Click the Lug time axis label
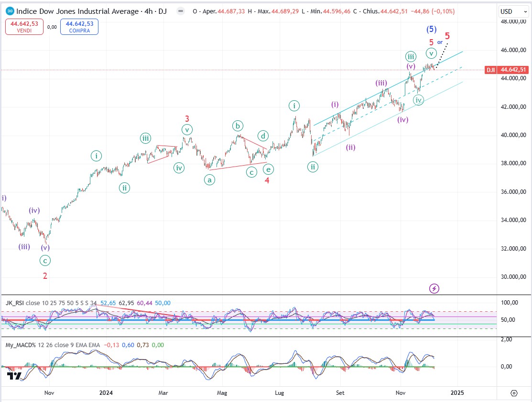Viewport: 532px width, 402px height. click(279, 393)
